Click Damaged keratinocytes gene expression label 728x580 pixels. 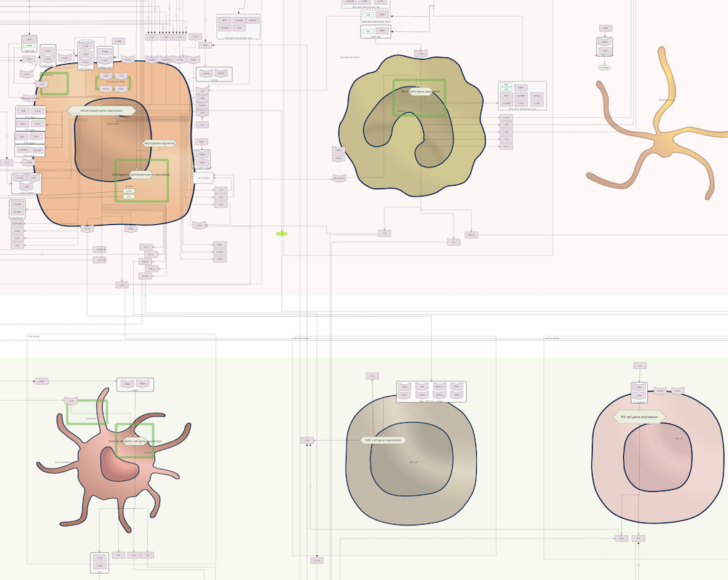pos(142,175)
